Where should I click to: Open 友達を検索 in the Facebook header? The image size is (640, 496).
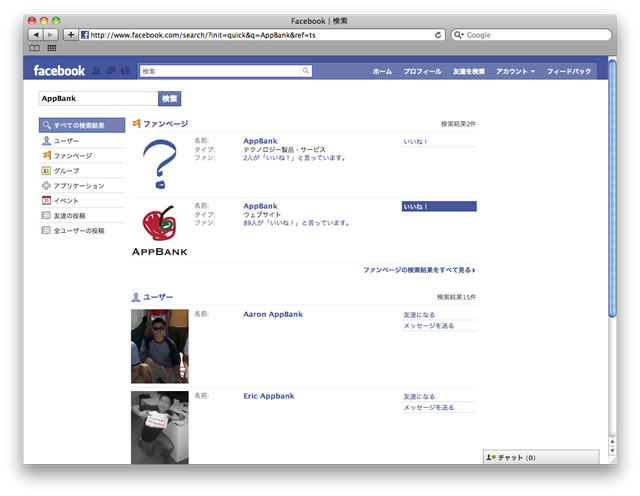pyautogui.click(x=469, y=71)
